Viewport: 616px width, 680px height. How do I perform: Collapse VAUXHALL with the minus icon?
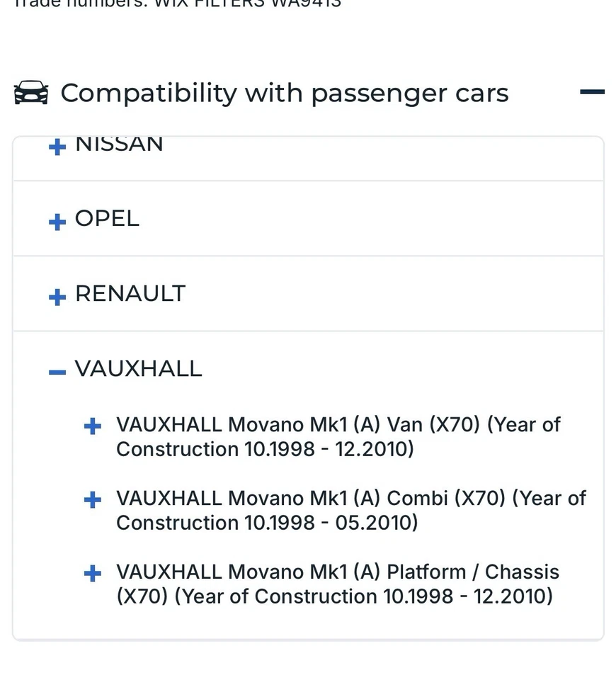[x=57, y=372]
